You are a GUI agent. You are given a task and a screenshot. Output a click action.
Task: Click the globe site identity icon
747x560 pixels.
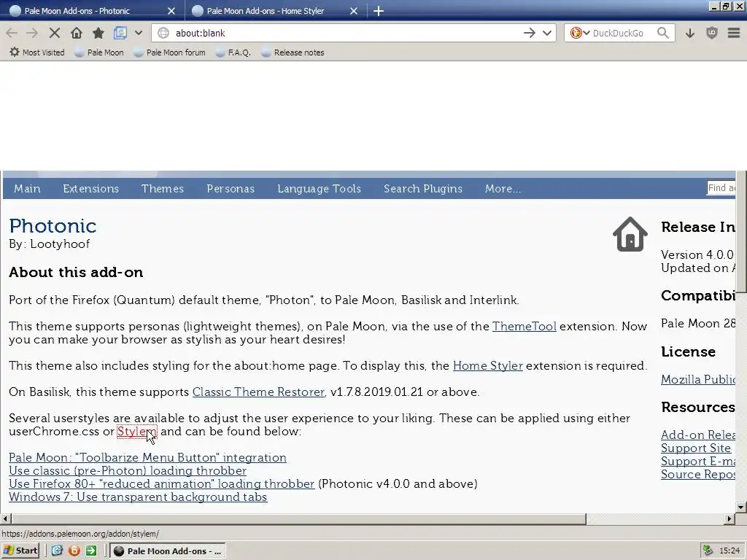(163, 33)
